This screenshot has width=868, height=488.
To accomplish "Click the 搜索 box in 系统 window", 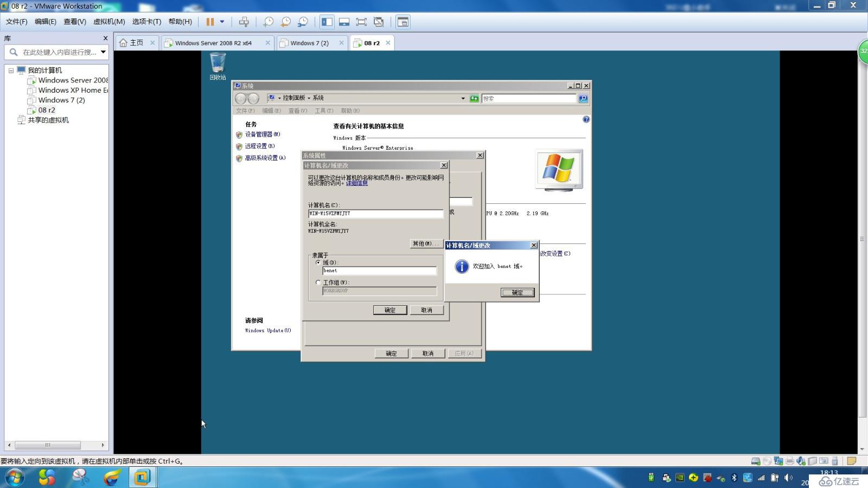I will (x=529, y=98).
